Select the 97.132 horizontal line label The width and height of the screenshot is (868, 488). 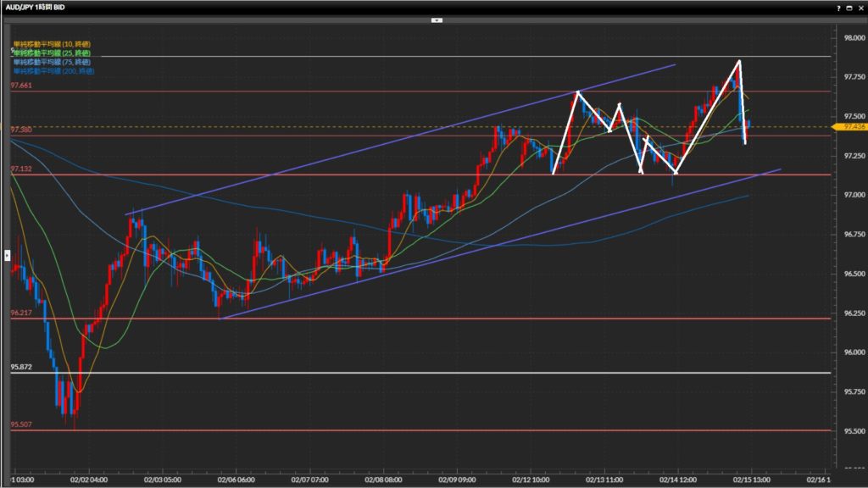point(21,169)
